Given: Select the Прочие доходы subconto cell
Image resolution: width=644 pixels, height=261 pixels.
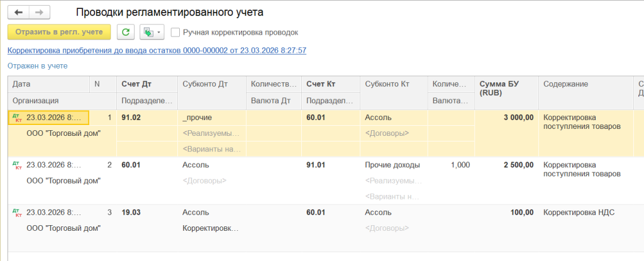Looking at the screenshot, I should pyautogui.click(x=392, y=165).
